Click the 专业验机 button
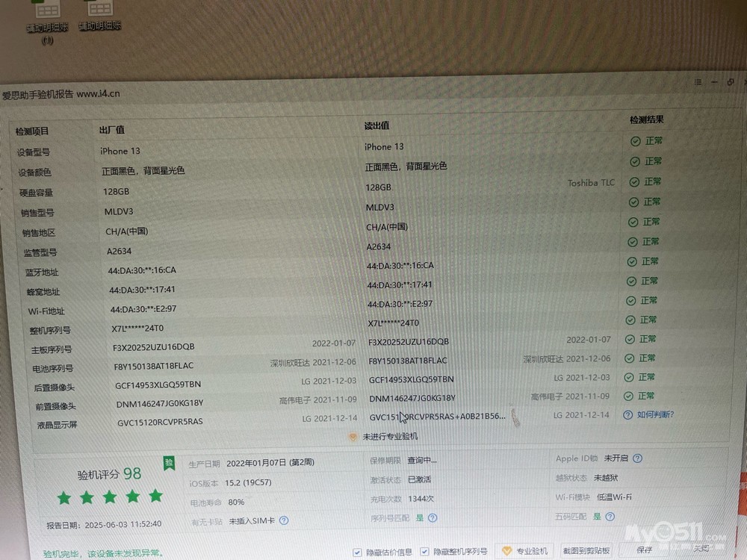This screenshot has width=747, height=560. point(526,551)
